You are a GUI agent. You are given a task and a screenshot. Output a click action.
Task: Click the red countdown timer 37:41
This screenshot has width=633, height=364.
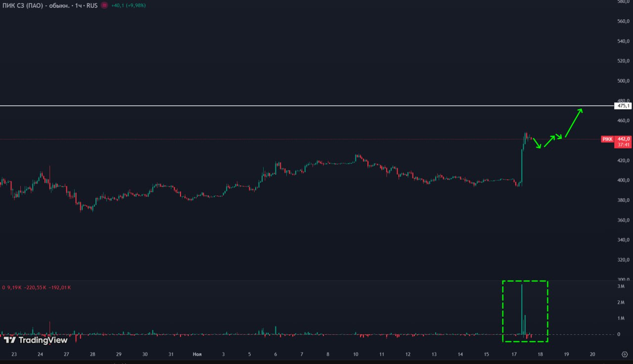click(623, 145)
